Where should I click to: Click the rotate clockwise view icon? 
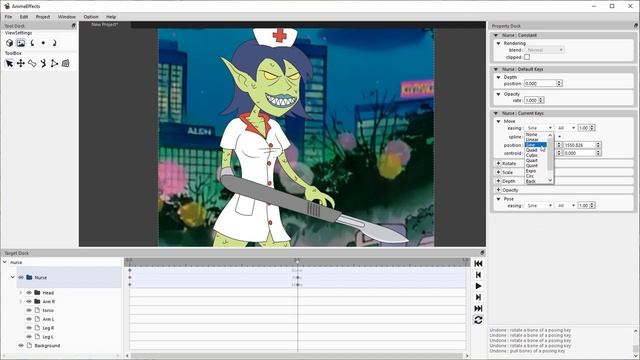pyautogui.click(x=54, y=43)
